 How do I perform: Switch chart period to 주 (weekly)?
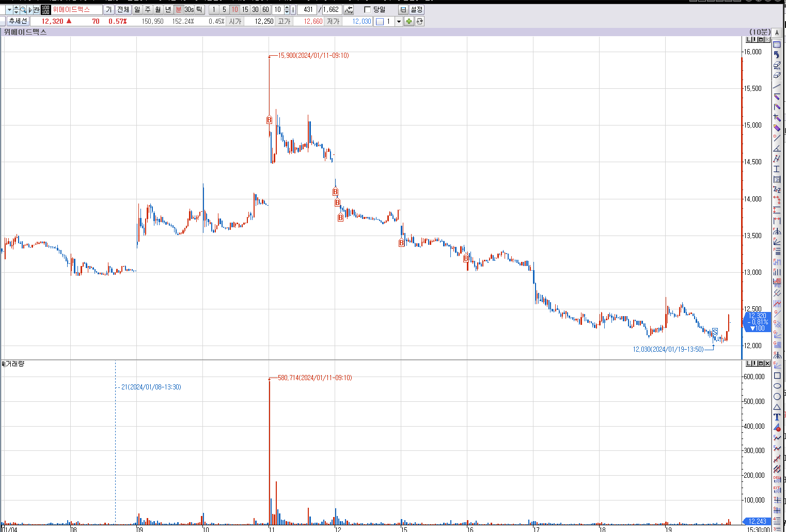pos(147,10)
